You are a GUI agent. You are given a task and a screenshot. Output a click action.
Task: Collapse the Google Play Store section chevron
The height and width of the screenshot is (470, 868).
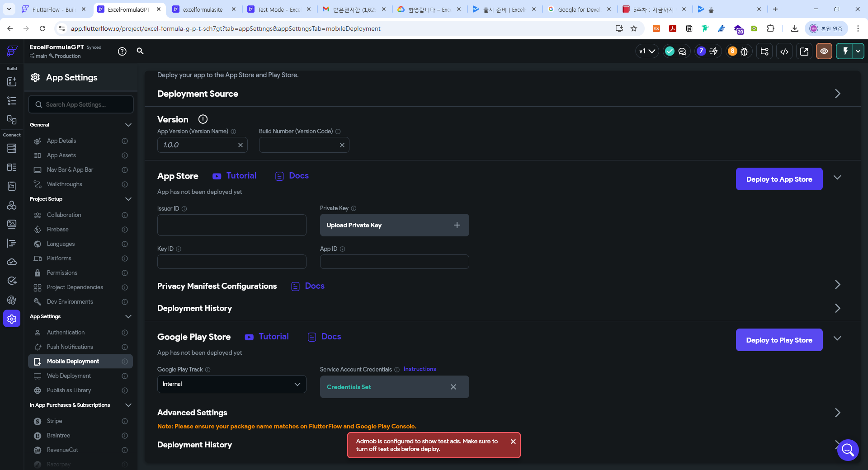click(x=837, y=338)
